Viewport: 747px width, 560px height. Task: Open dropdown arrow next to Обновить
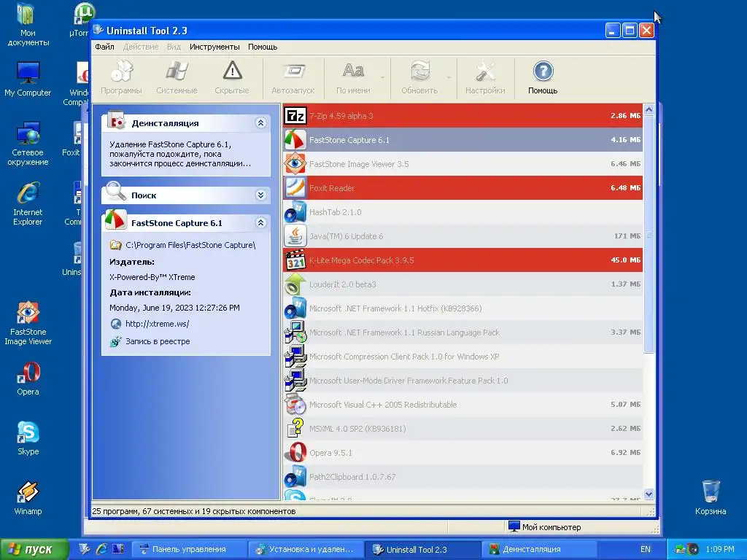point(449,77)
